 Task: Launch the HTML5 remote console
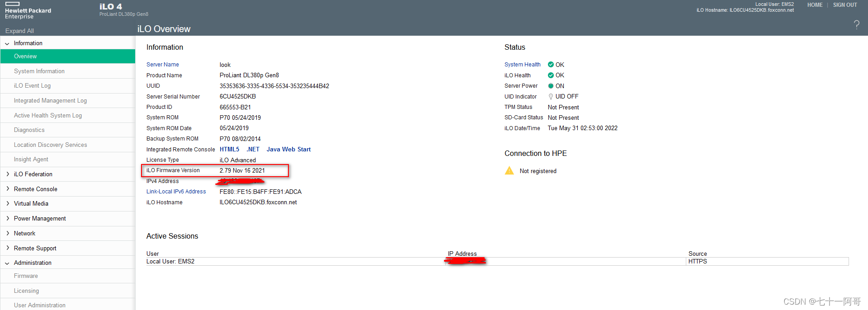(229, 149)
